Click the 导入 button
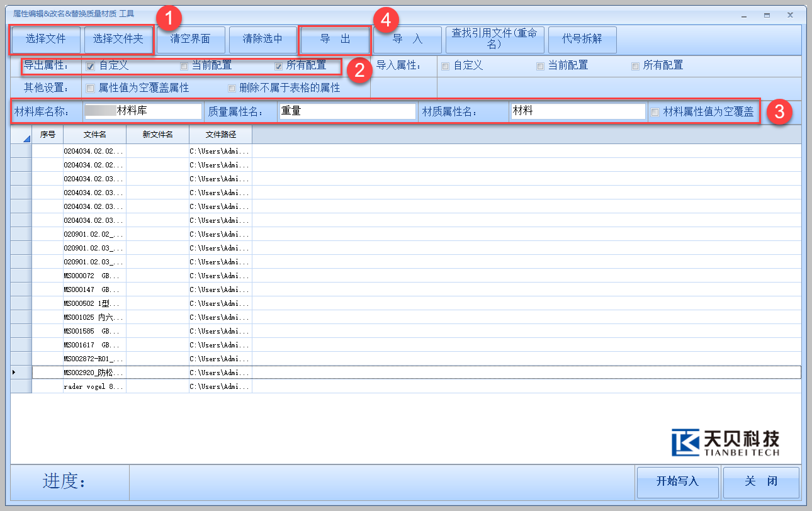Viewport: 812px width, 511px height. coord(407,39)
